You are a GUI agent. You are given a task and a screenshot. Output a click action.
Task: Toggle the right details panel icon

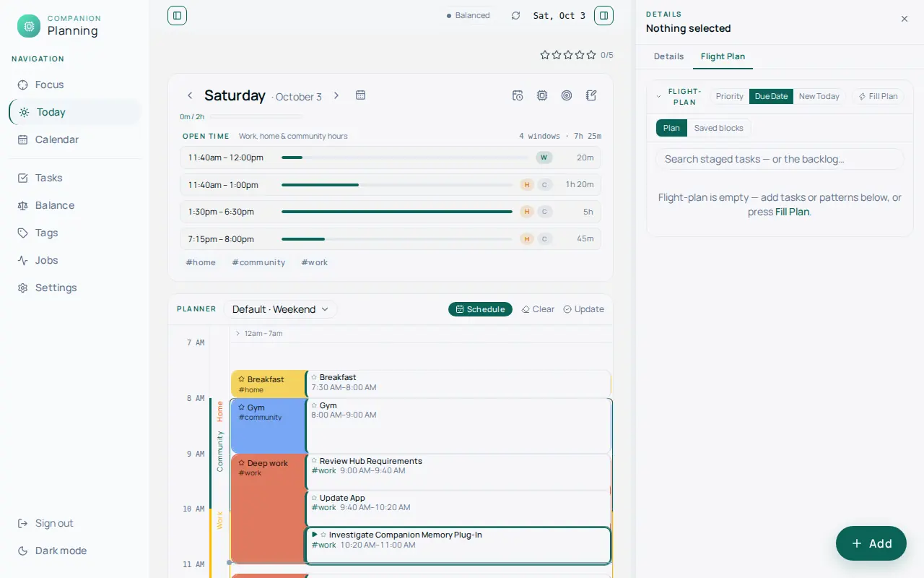click(603, 15)
